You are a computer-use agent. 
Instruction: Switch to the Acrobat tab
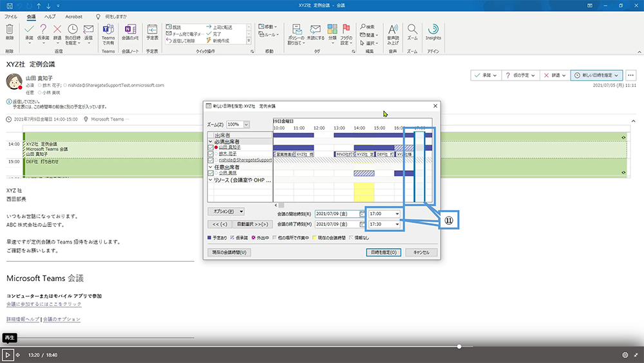[x=73, y=17]
